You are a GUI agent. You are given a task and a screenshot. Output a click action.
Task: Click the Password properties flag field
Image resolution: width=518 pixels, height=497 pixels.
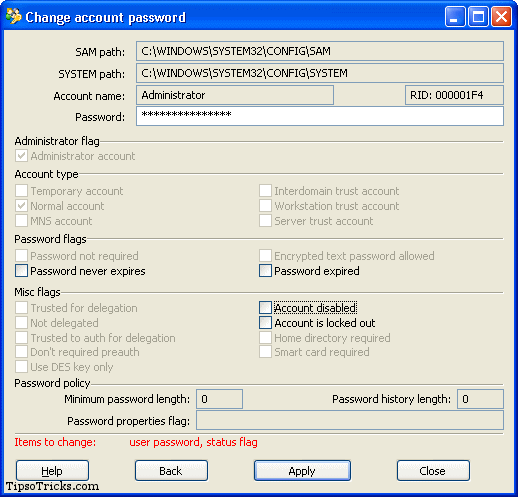(350, 420)
